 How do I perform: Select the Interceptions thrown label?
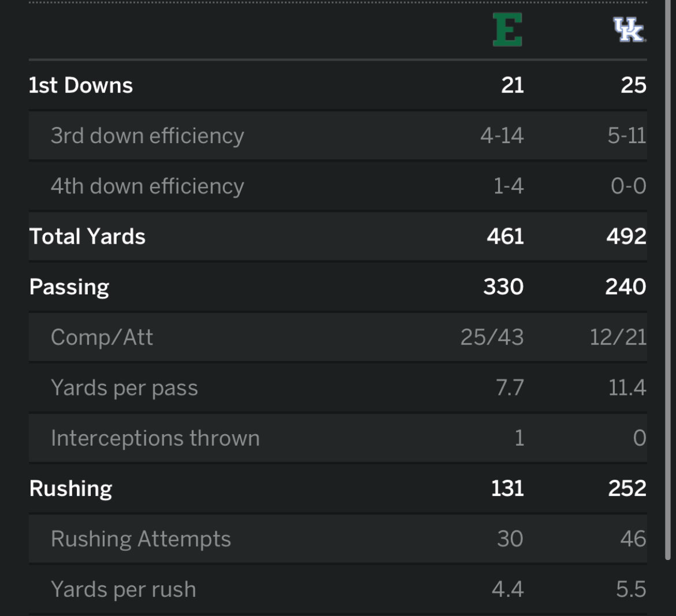pos(155,438)
